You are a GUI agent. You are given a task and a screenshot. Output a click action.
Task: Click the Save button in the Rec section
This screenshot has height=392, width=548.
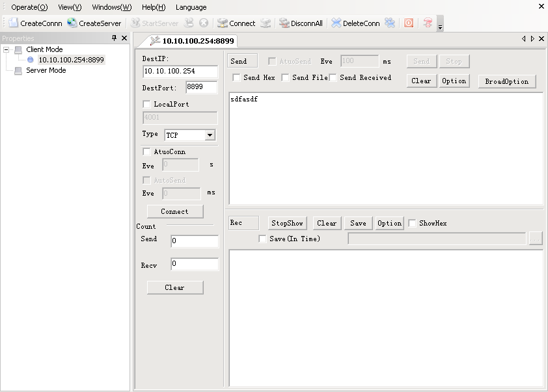coord(358,223)
